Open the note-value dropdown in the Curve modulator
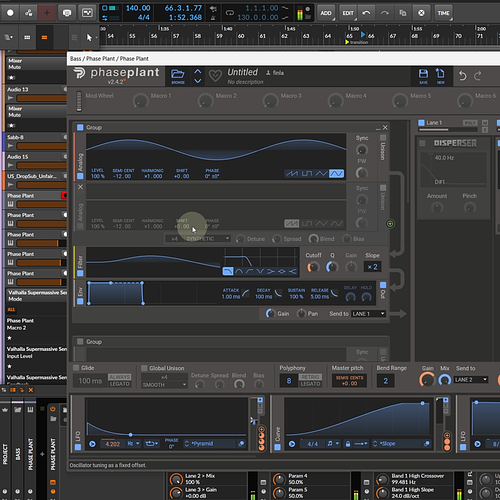The width and height of the screenshot is (500, 500). pos(333,444)
